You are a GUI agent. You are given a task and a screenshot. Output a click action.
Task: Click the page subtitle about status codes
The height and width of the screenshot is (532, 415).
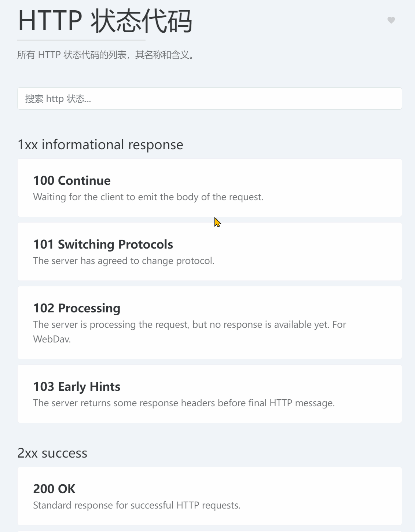[x=106, y=55]
